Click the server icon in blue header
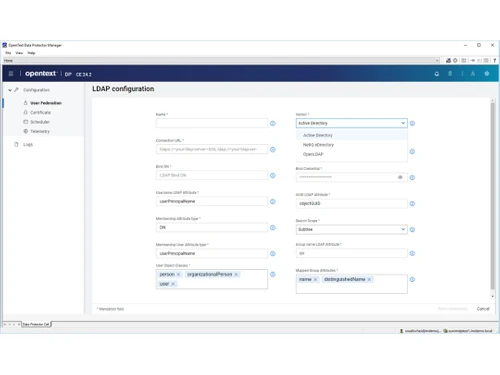The image size is (500, 375). (x=450, y=74)
